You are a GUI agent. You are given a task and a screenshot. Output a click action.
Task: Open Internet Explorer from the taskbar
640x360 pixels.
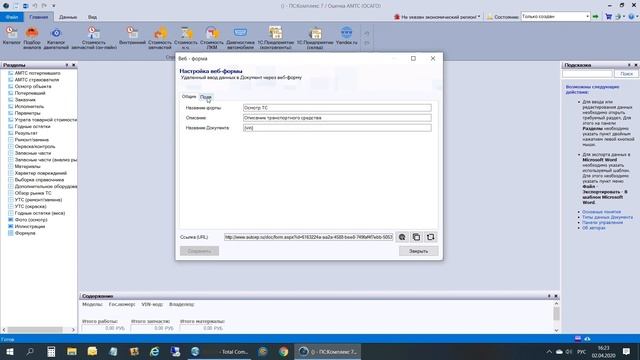(154, 351)
